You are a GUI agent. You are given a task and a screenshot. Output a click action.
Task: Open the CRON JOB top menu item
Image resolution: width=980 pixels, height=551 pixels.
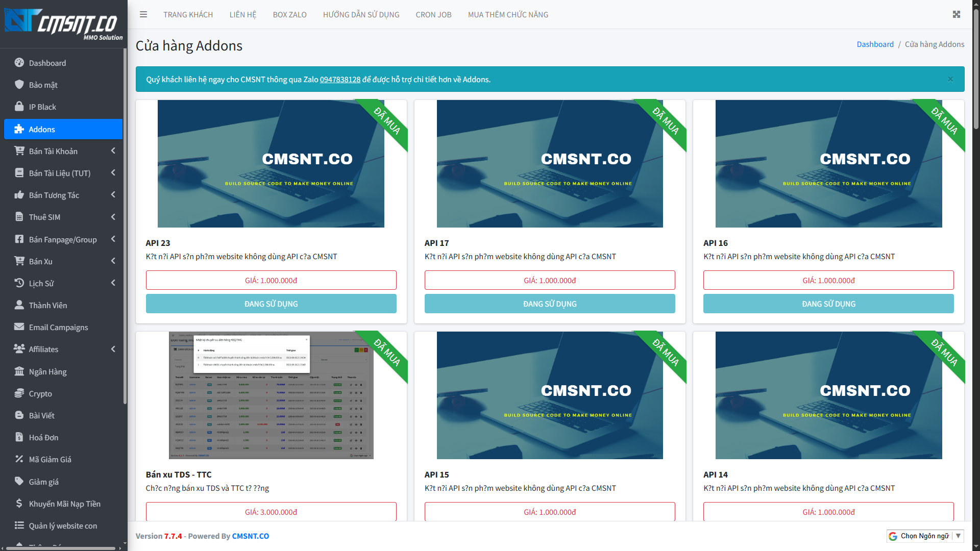[433, 14]
